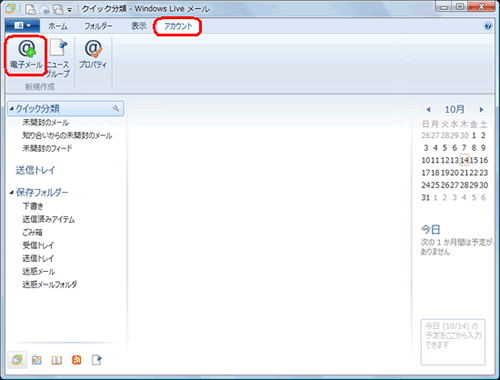Open the プロパティ account properties
Screen dimensions: 500x380
coord(93,54)
